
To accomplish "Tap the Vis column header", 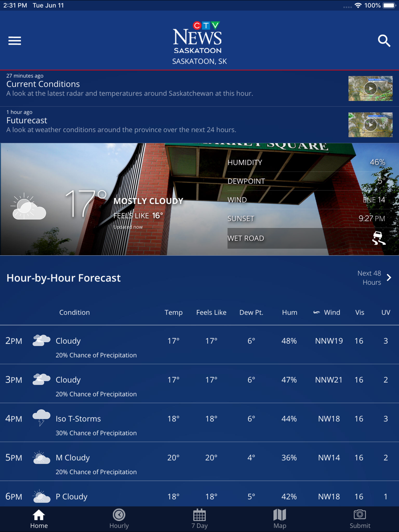I will click(360, 312).
